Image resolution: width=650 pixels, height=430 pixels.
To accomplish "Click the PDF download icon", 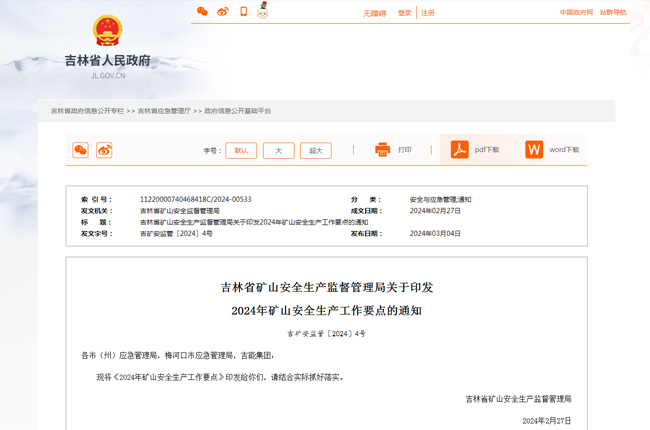I will [x=459, y=150].
